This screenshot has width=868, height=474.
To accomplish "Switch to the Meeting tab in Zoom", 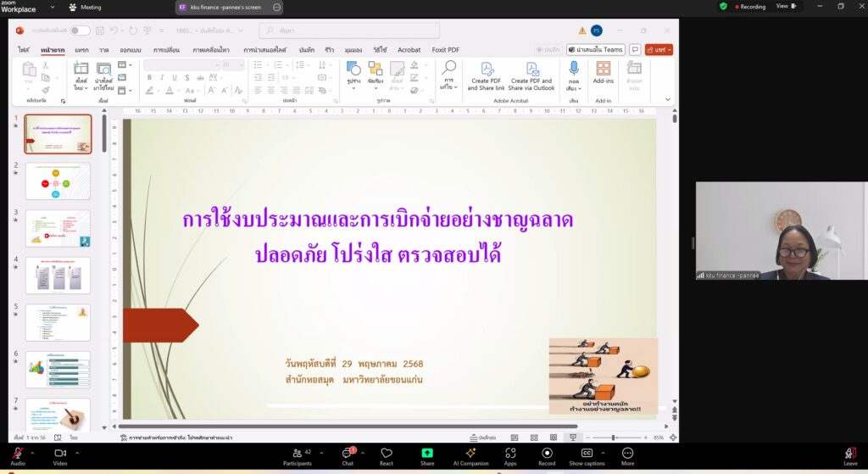I will pos(86,7).
